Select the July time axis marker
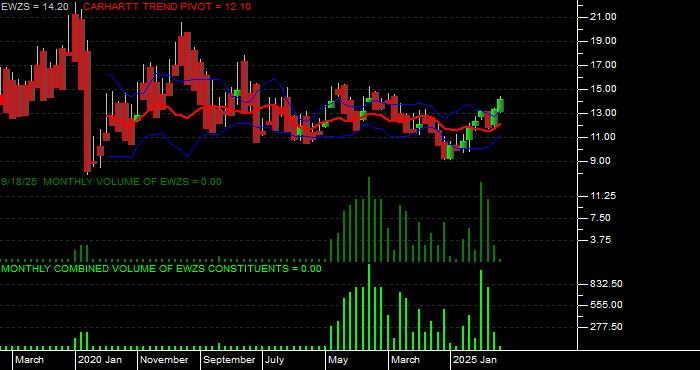This screenshot has height=370, width=700. pos(274,360)
